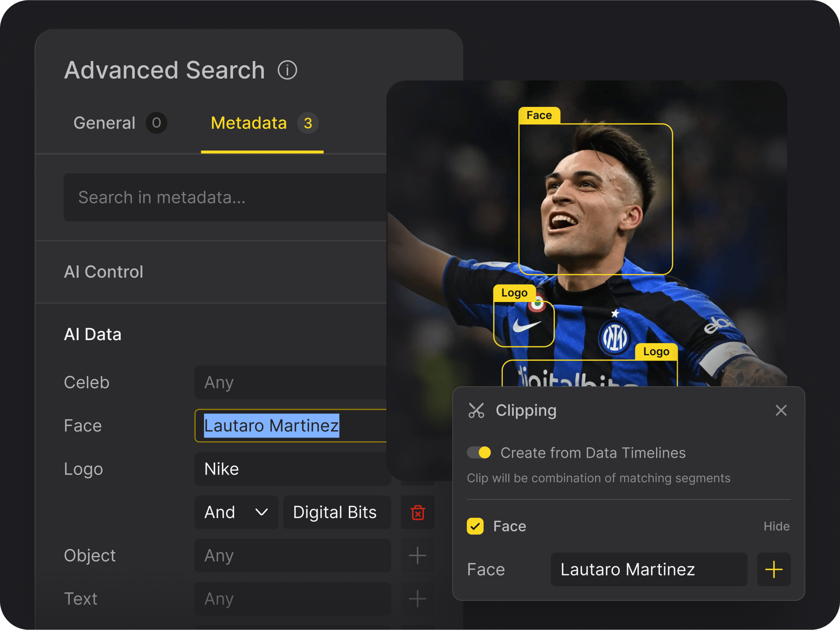Click Hide link in Face section

click(x=776, y=526)
